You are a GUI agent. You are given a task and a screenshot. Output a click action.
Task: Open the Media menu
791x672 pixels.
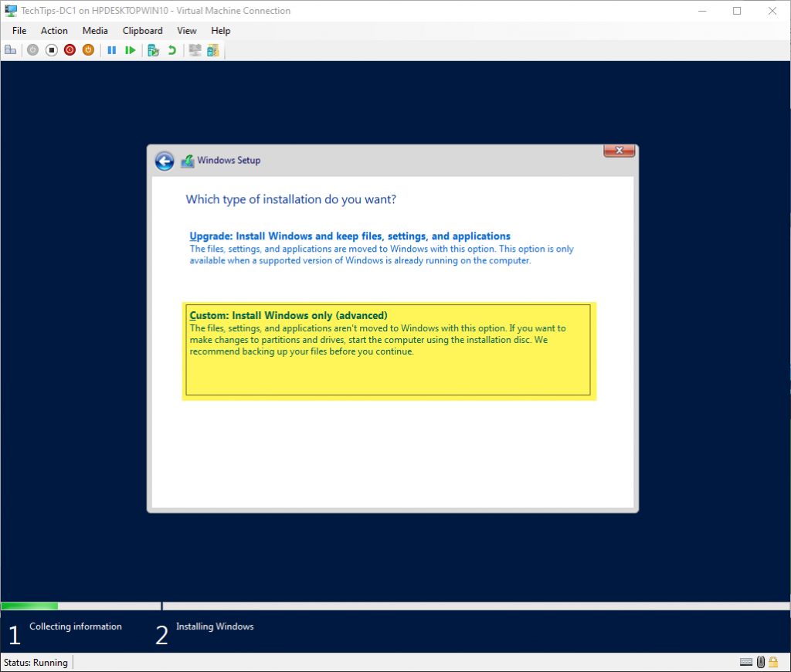[x=95, y=31]
